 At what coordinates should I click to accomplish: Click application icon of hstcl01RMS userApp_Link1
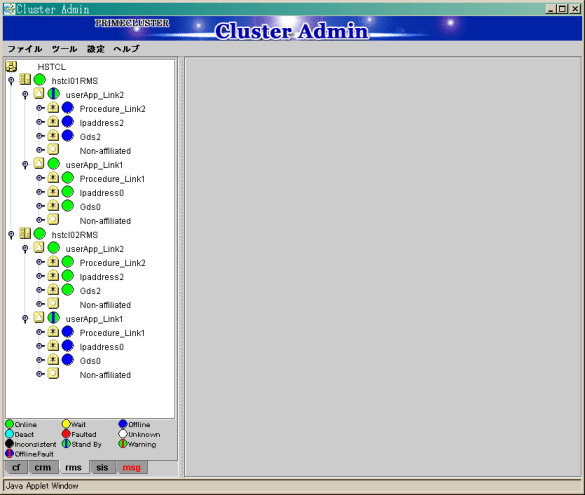coord(39,163)
